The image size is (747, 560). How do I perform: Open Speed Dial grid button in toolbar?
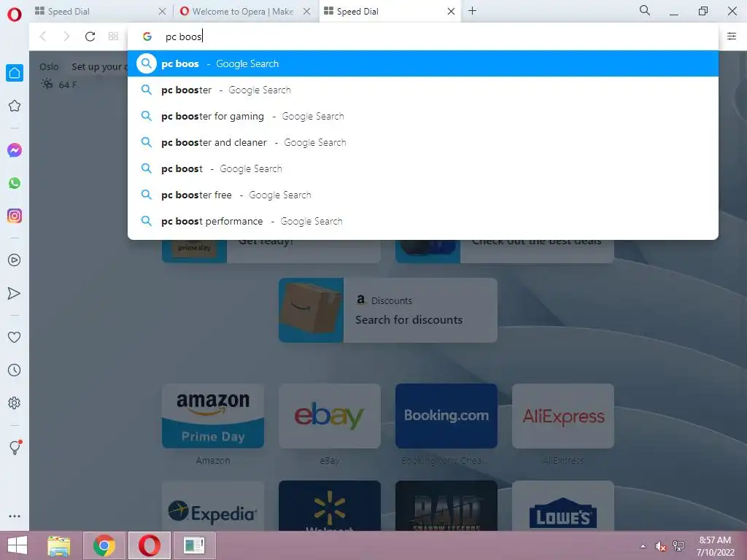pos(113,36)
